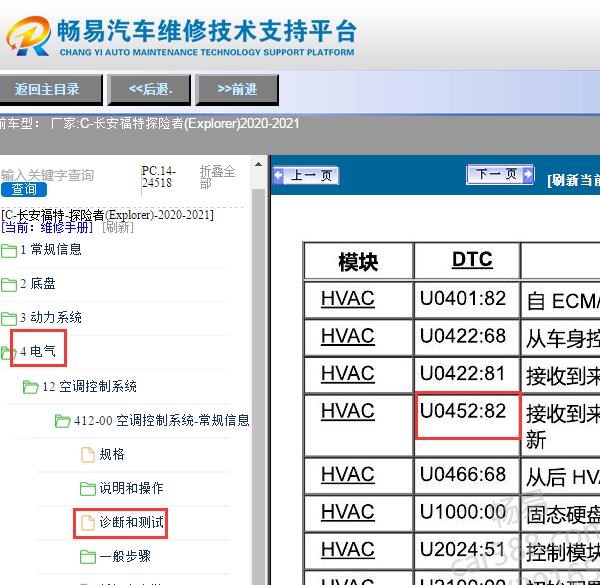This screenshot has height=585, width=600.
Task: Click left arrow icon on 上一页 button
Action: coord(279,176)
